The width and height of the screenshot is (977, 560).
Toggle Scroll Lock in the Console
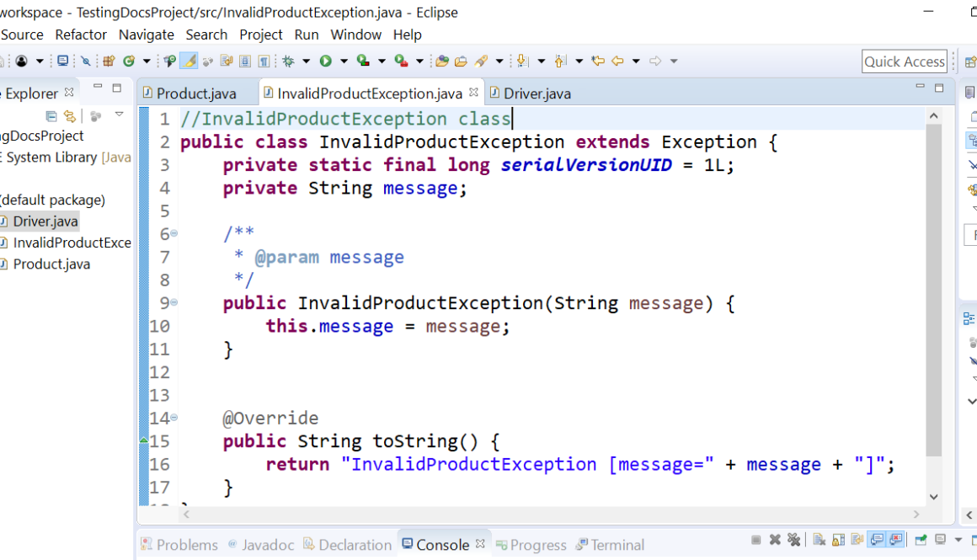click(838, 540)
